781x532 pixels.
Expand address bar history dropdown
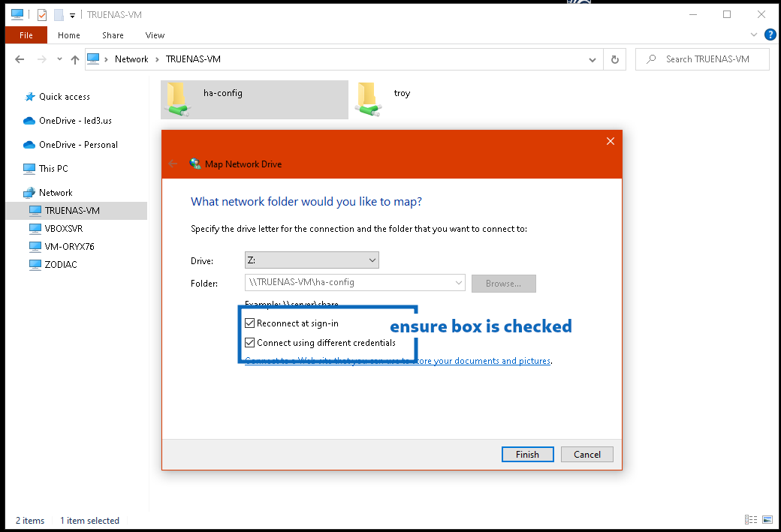pyautogui.click(x=593, y=60)
